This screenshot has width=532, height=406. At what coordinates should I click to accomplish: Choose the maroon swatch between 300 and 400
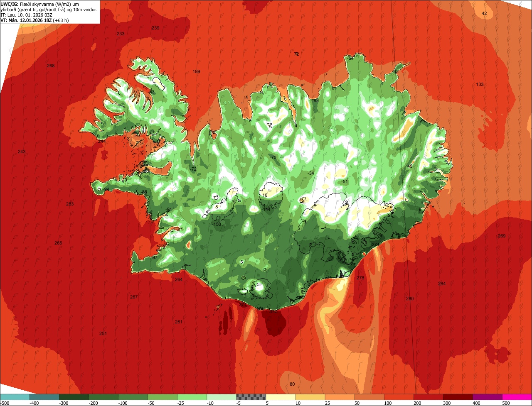(458, 397)
